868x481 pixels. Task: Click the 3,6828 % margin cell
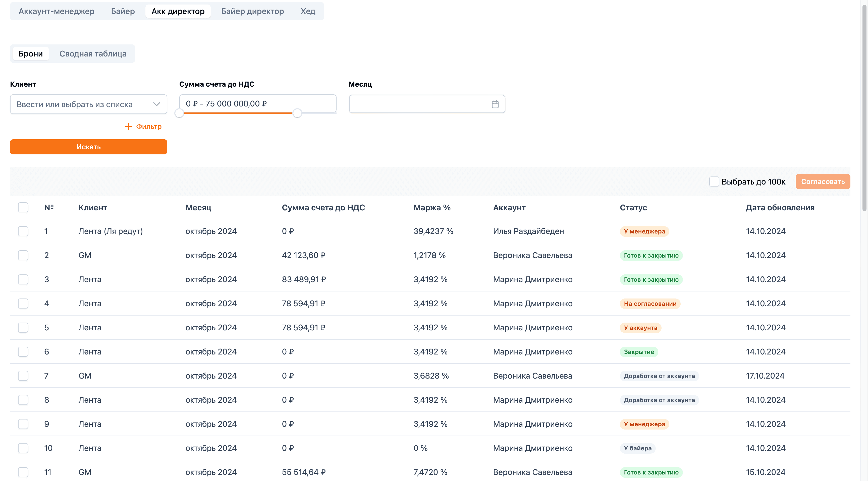[x=431, y=376]
